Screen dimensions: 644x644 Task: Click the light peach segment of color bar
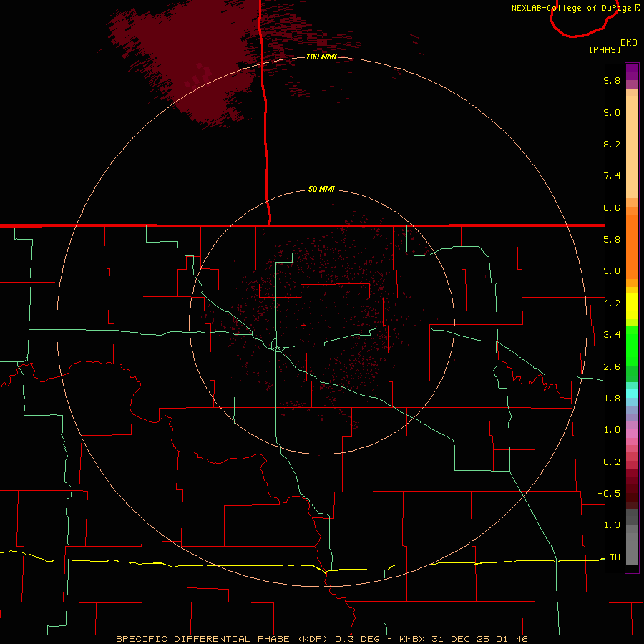click(632, 147)
